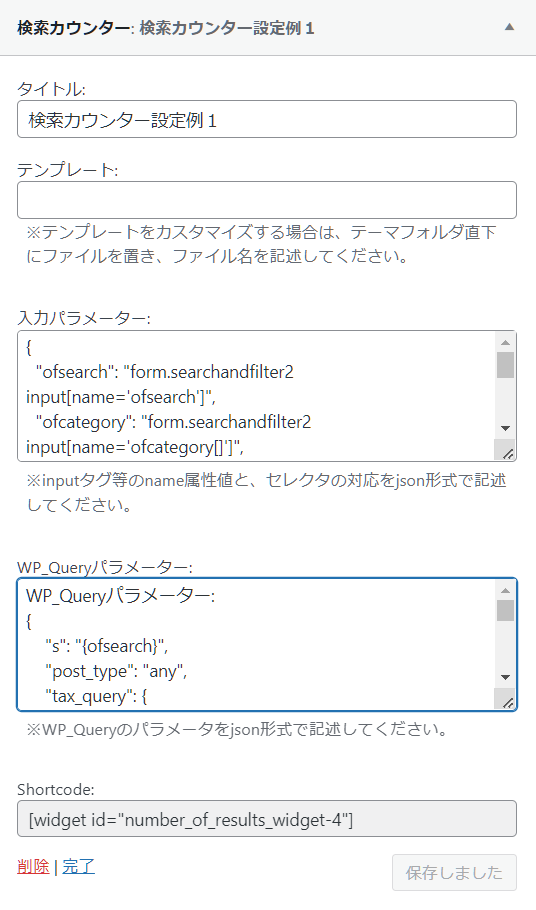This screenshot has height=910, width=536.
Task: Click the WP_Query scrollbar track below thumb
Action: pos(505,644)
